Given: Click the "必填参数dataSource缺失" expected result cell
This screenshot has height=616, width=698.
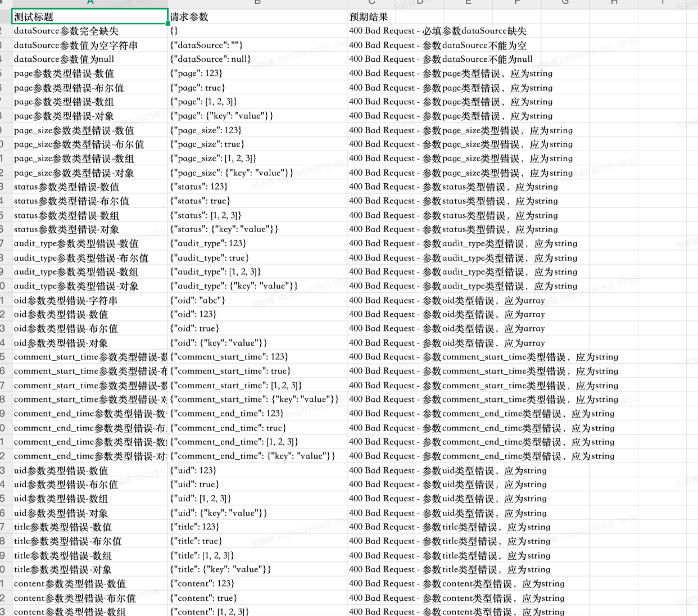Looking at the screenshot, I should pos(438,31).
